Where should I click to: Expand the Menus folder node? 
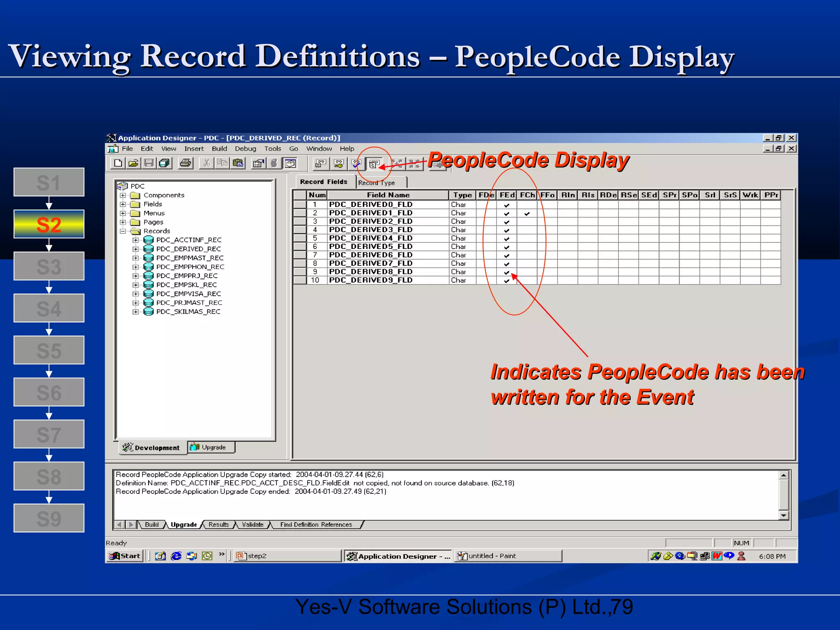pyautogui.click(x=123, y=213)
